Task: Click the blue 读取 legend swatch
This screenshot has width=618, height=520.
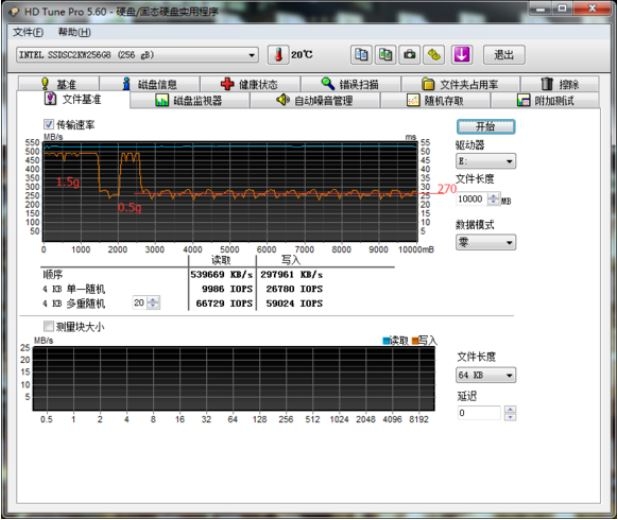Action: (x=386, y=341)
